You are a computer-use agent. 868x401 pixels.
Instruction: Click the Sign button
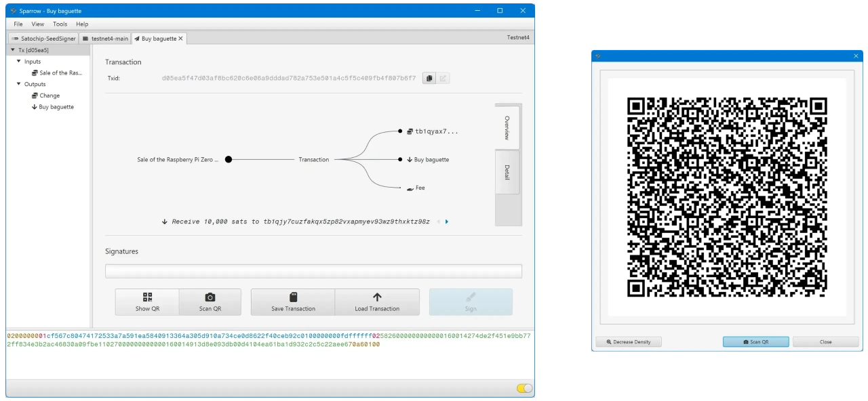pos(471,302)
